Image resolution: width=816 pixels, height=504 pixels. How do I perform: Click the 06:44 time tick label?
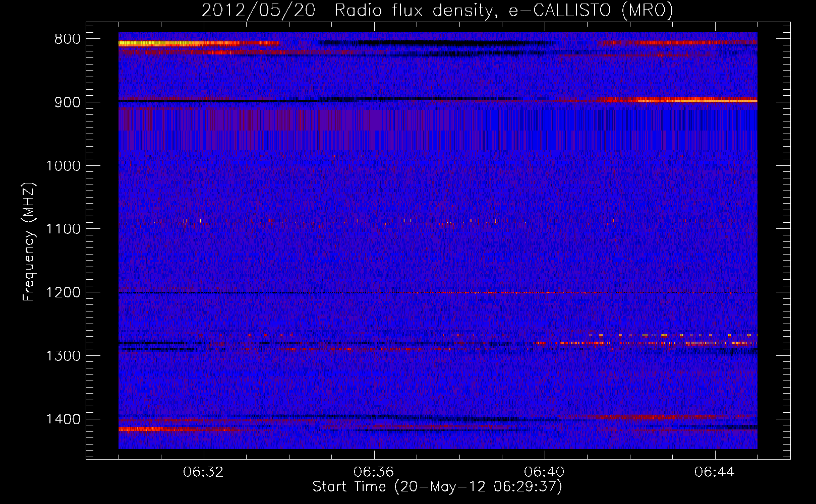[715, 472]
